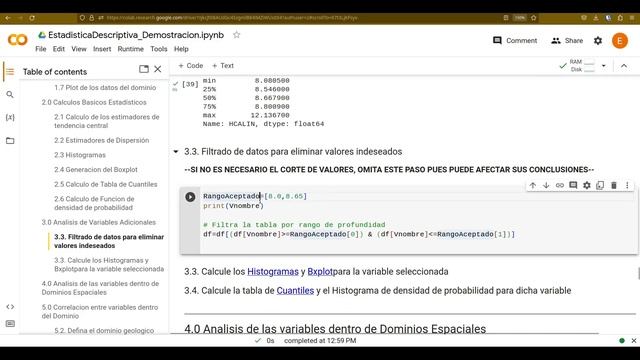
Task: Open the Insert menu
Action: point(102,49)
